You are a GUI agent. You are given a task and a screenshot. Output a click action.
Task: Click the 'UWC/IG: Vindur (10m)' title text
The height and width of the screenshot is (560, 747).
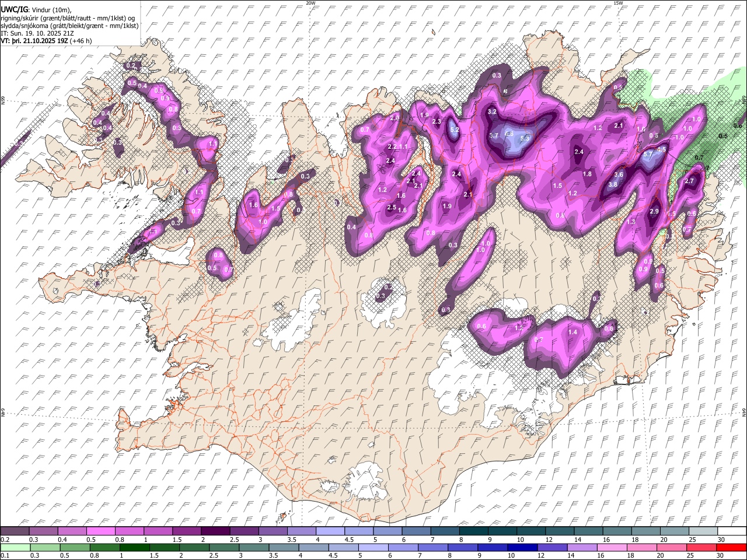click(37, 10)
